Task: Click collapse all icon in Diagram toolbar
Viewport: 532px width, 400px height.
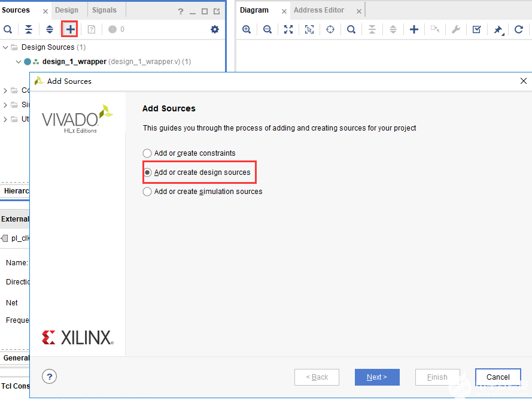Action: (372, 29)
